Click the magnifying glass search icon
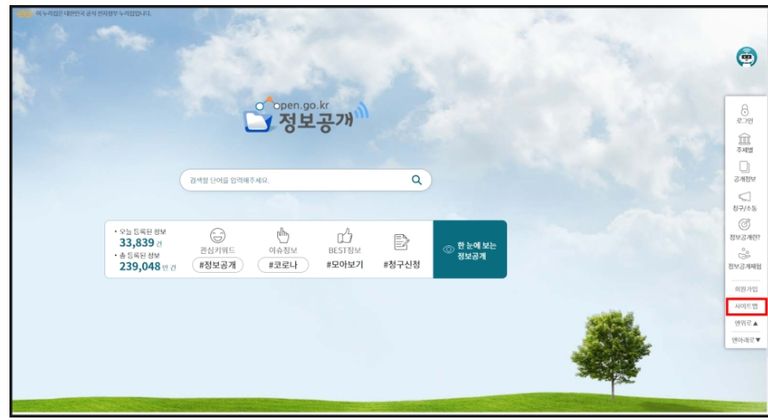The width and height of the screenshot is (768, 420). [x=417, y=180]
